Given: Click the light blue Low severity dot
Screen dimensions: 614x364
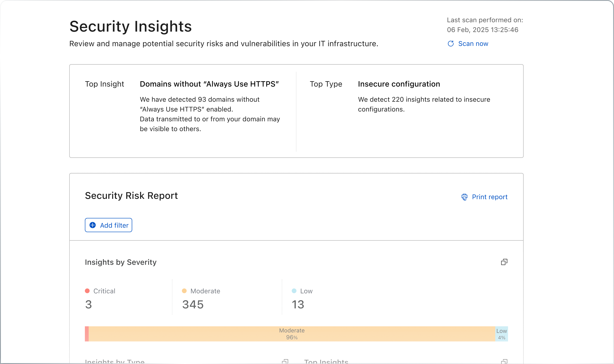Looking at the screenshot, I should [294, 291].
